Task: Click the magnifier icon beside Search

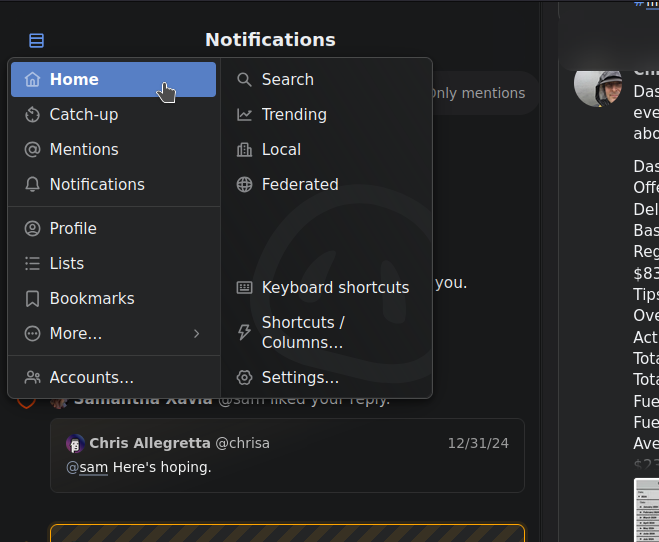Action: click(244, 79)
